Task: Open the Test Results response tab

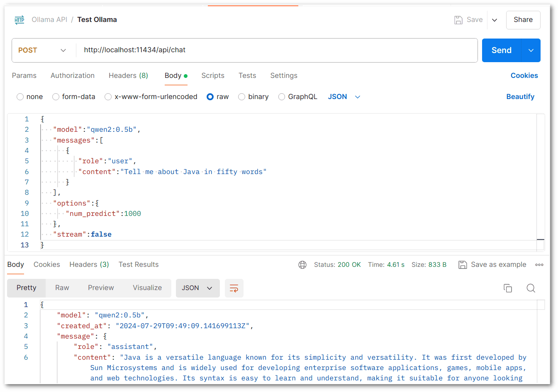Action: click(x=139, y=264)
